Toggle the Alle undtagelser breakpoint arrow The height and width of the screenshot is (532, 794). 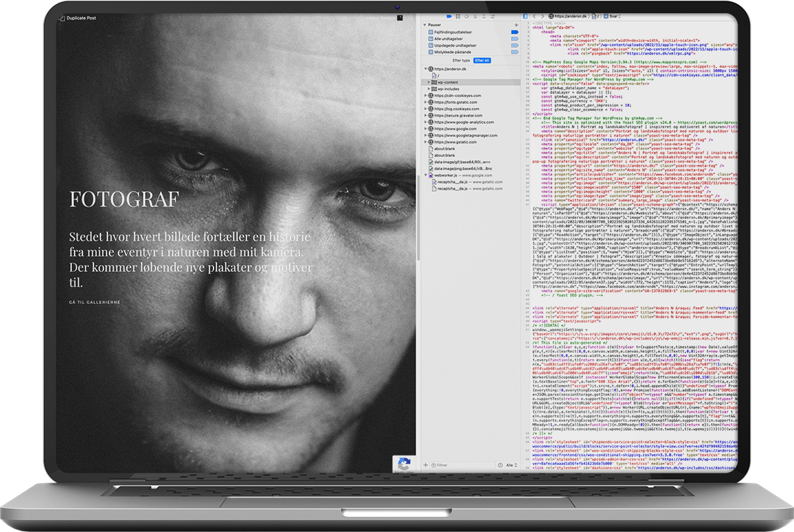coord(515,38)
